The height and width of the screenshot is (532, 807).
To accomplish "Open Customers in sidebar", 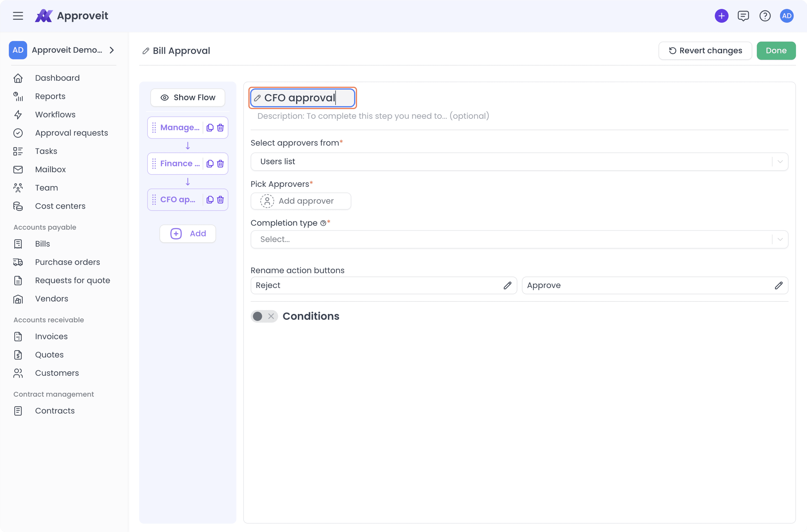I will 57,373.
